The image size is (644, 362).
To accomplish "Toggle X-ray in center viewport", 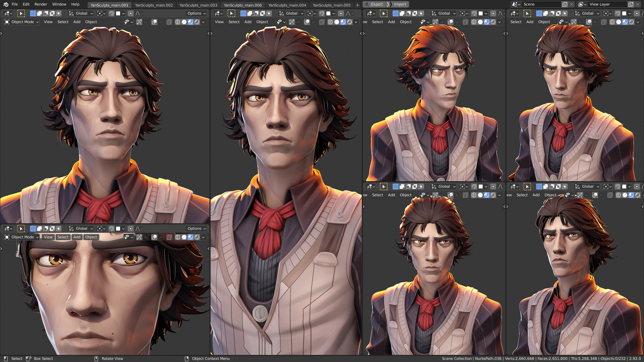I will (322, 22).
